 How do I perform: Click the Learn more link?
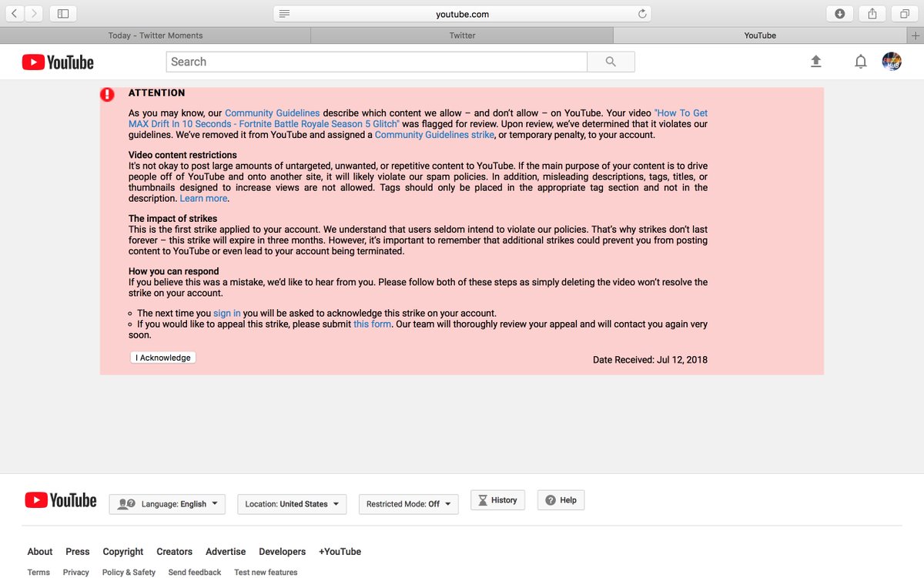(203, 199)
